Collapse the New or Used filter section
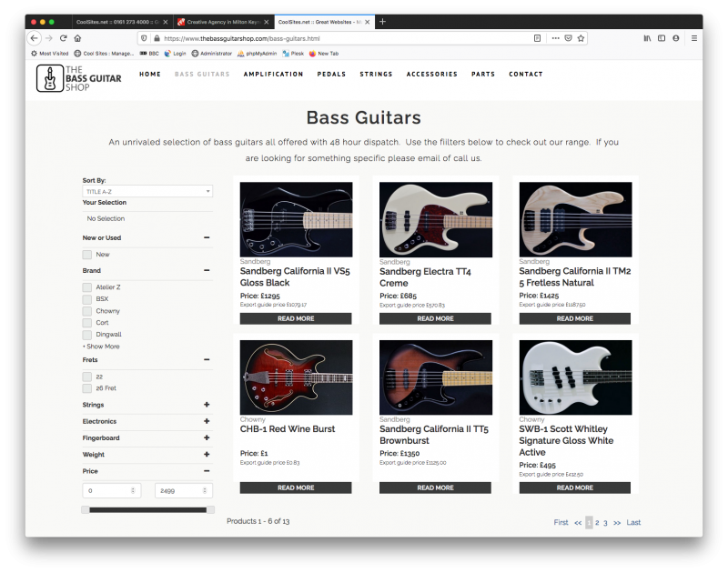Screen dimensions: 728x573 tap(207, 237)
